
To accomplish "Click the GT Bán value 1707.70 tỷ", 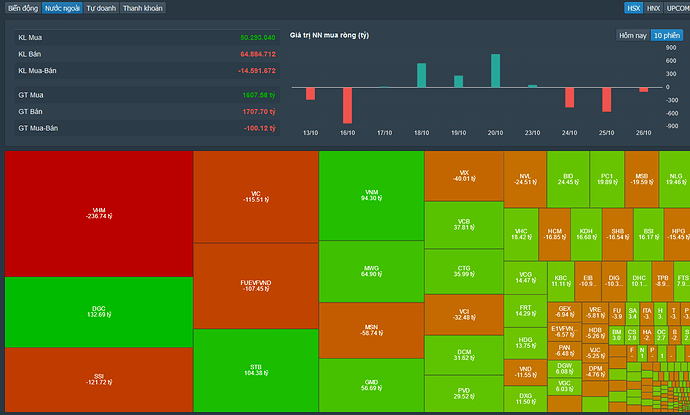I will coord(259,111).
